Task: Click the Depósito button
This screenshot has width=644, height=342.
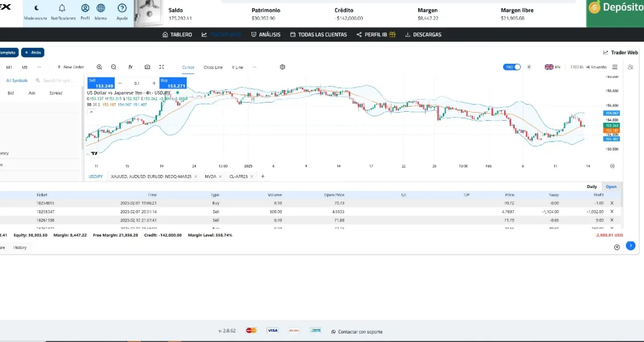Action: (x=615, y=7)
